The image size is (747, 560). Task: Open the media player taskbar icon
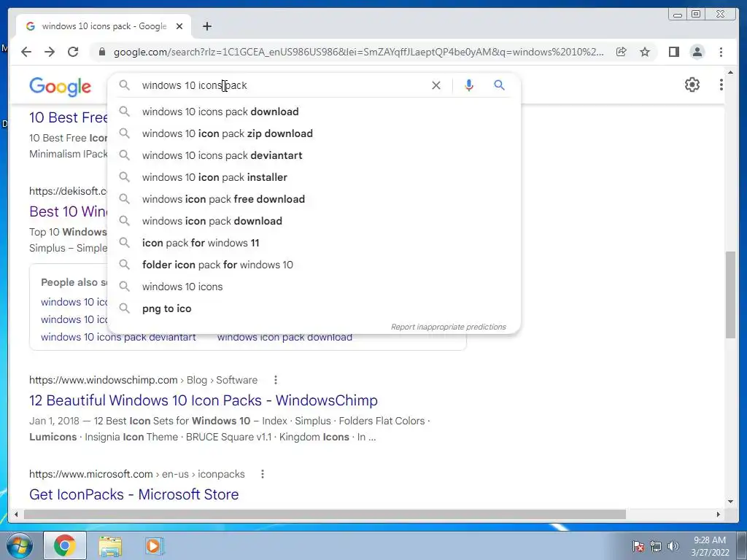(x=153, y=546)
